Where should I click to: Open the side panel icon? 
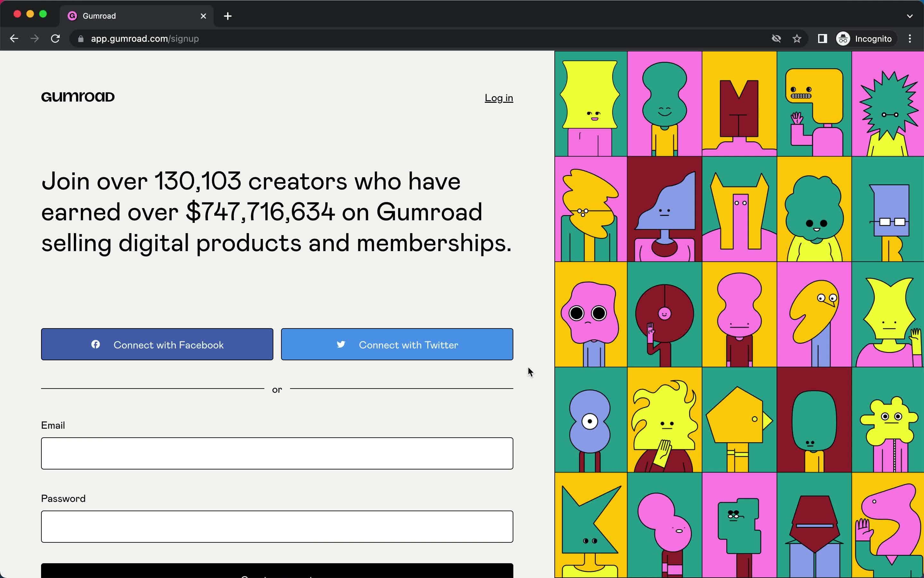click(x=822, y=39)
